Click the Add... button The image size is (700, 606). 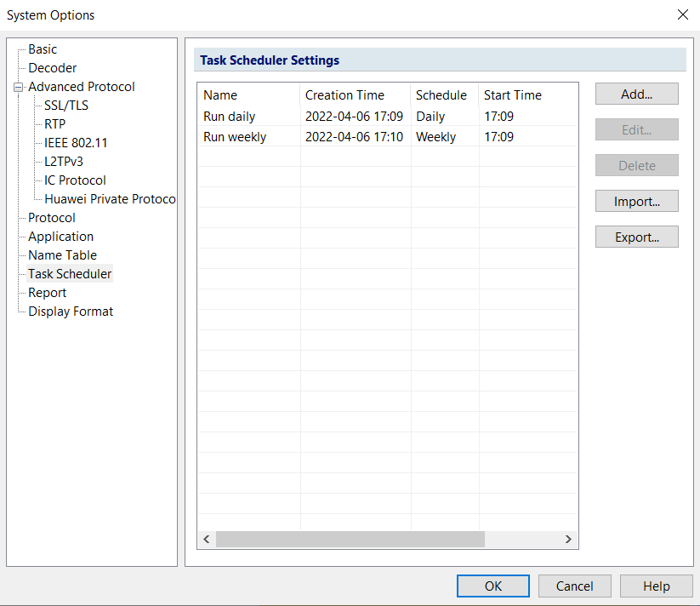[636, 94]
